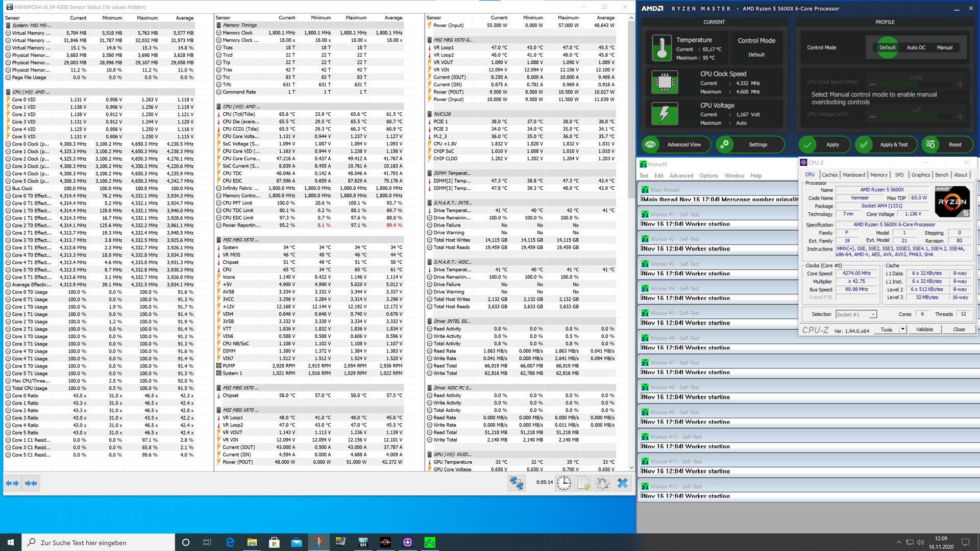
Task: Open the Windows Start menu
Action: (11, 542)
